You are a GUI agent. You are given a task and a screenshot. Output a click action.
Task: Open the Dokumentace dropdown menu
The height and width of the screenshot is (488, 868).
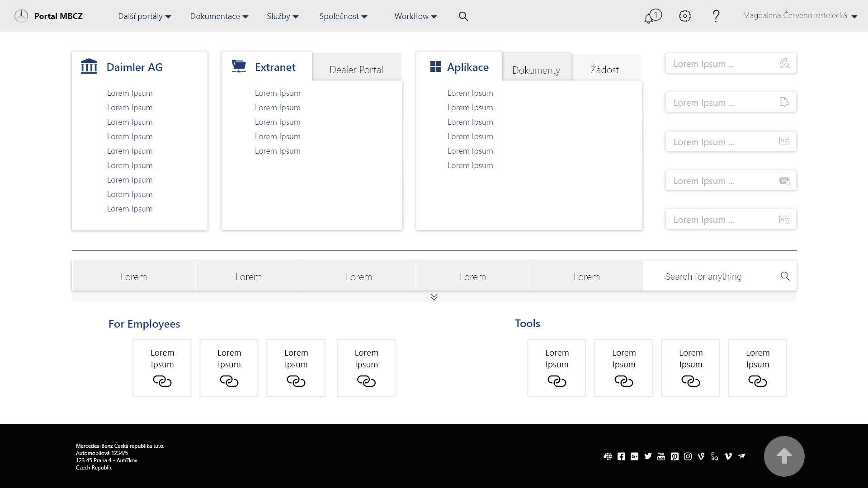click(219, 16)
